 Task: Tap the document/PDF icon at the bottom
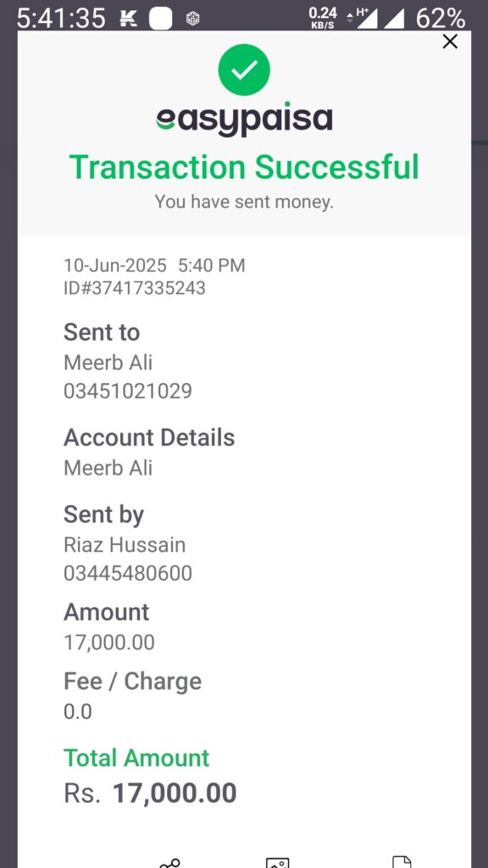(402, 862)
